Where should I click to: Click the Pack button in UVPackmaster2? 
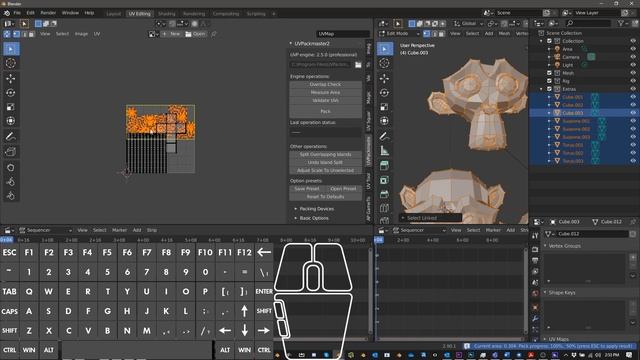coord(325,111)
